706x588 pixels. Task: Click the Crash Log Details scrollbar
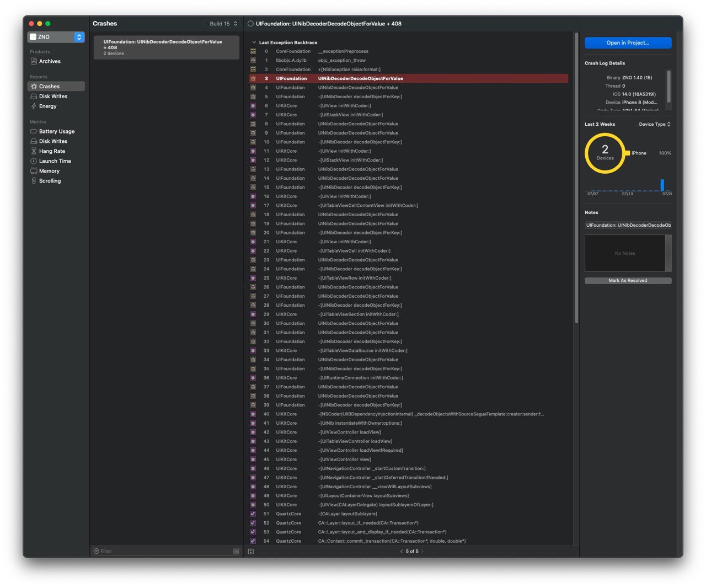click(669, 85)
